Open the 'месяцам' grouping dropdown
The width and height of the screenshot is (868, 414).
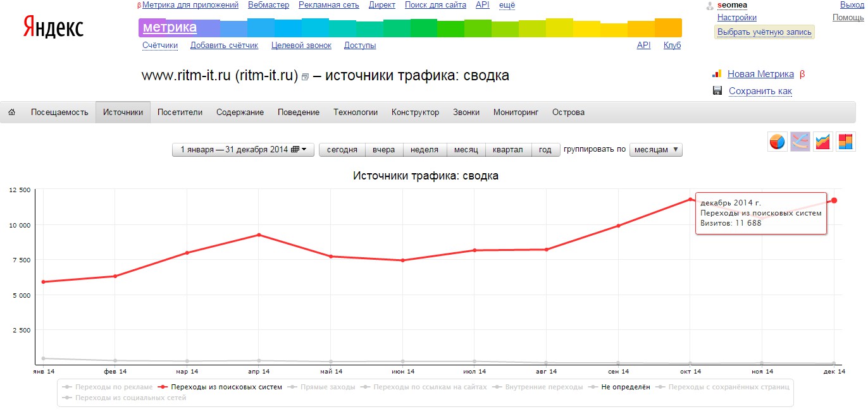(655, 150)
